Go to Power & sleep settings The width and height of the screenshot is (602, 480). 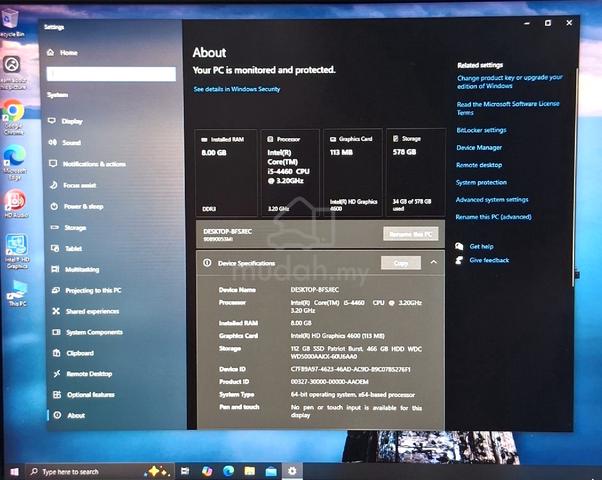point(76,206)
